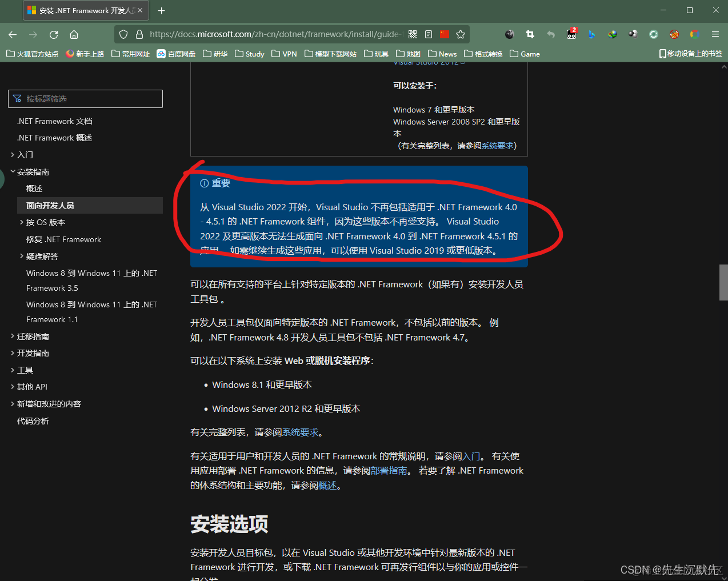Click the address bar URL
Screen dimensions: 728x581
276,34
